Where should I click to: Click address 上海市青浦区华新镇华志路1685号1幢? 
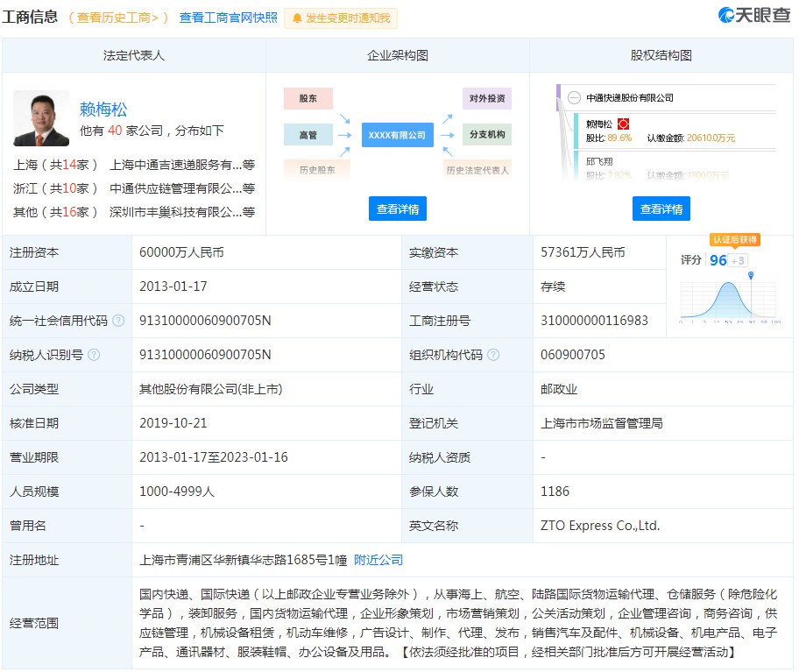(x=243, y=560)
